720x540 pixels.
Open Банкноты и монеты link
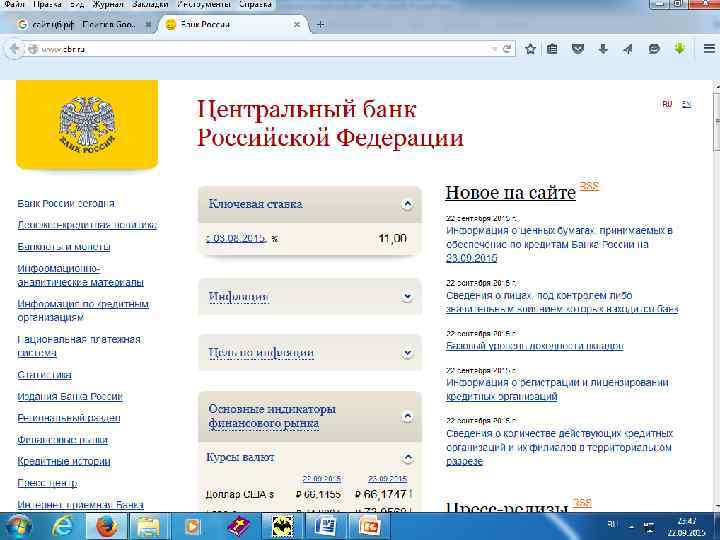64,247
